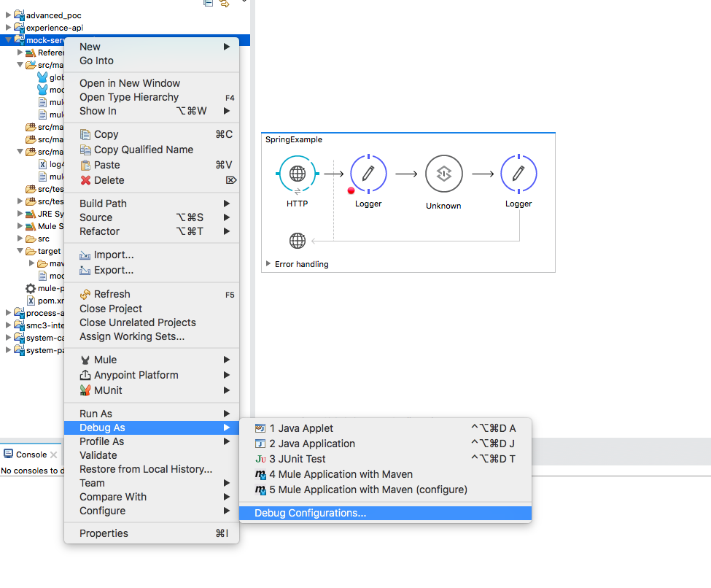Select 4 Mule Application with Maven
Image resolution: width=711 pixels, height=588 pixels.
pos(385,475)
